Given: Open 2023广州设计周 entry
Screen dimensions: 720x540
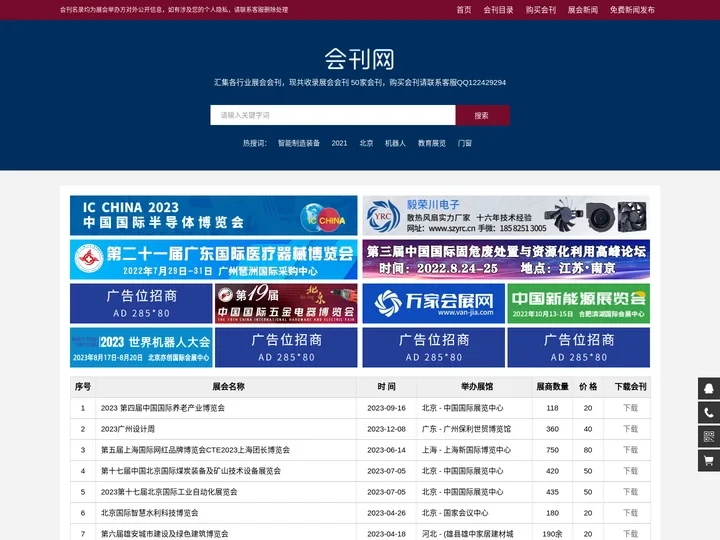Looking at the screenshot, I should pyautogui.click(x=128, y=429).
